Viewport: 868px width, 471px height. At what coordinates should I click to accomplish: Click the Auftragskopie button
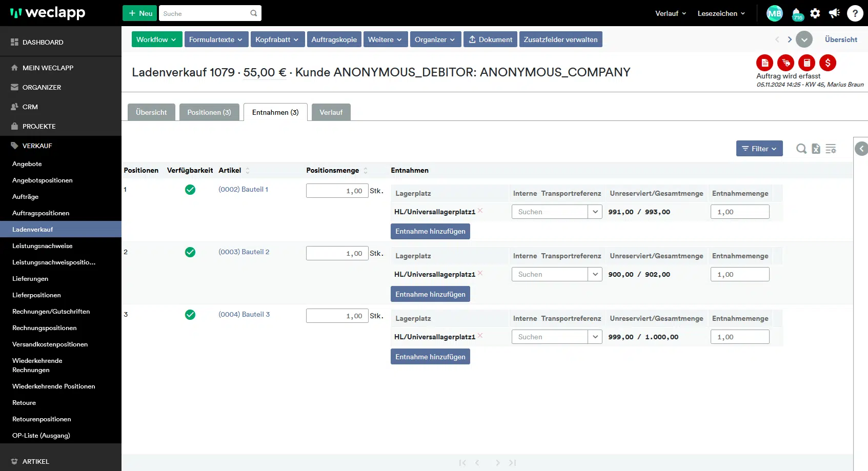(x=334, y=39)
